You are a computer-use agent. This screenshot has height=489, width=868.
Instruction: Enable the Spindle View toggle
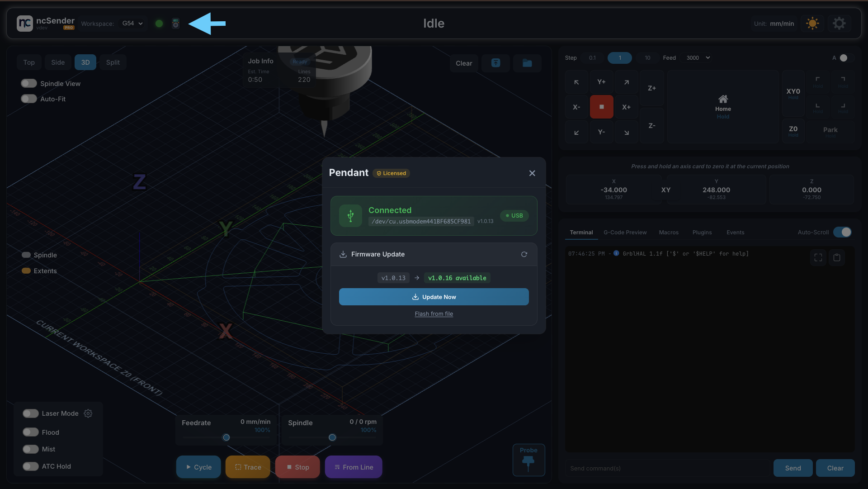click(29, 84)
